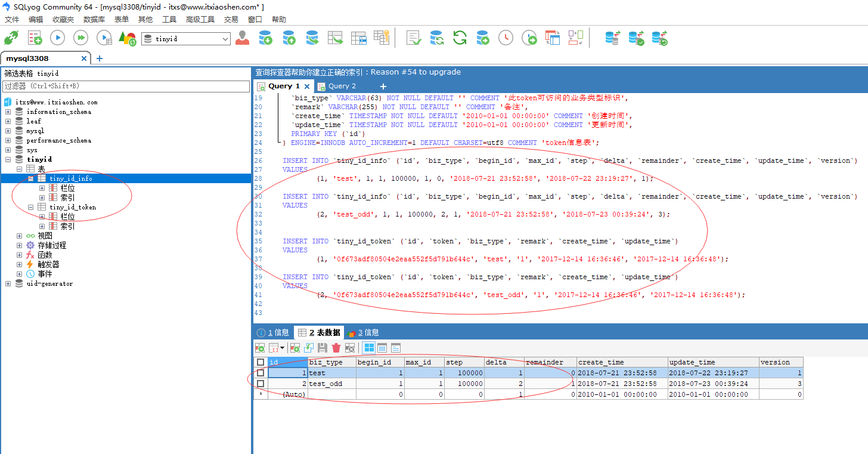
Task: Add new connection tab next to mysql3308
Action: coord(100,58)
